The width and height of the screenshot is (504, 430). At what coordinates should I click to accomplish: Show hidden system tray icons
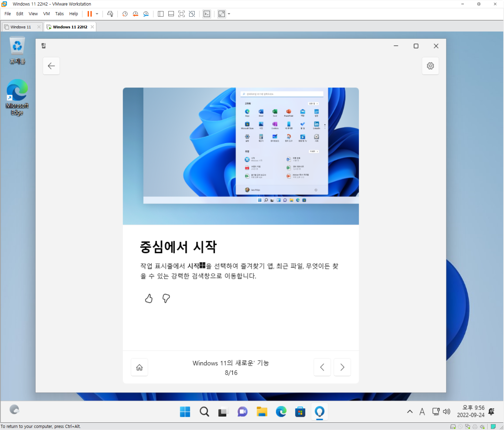(x=410, y=412)
